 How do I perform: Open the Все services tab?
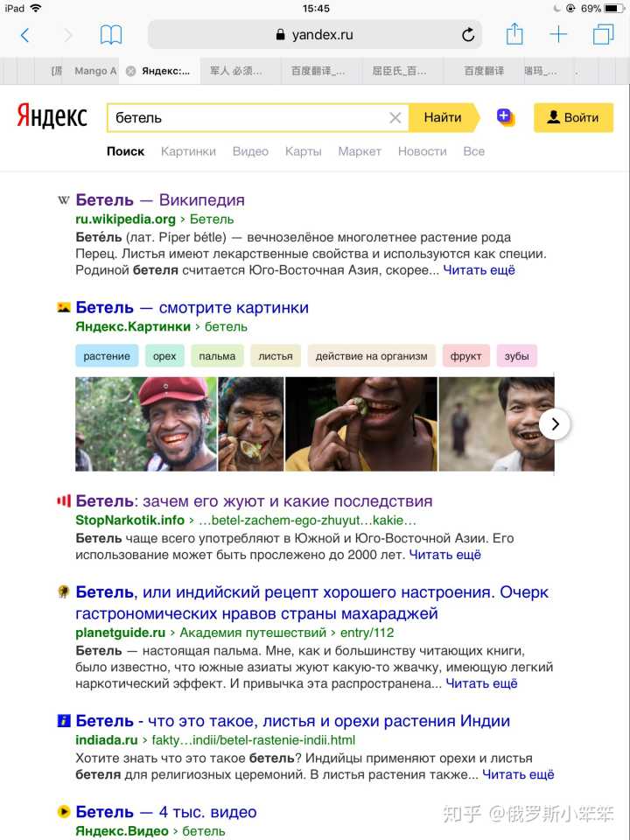tap(473, 151)
